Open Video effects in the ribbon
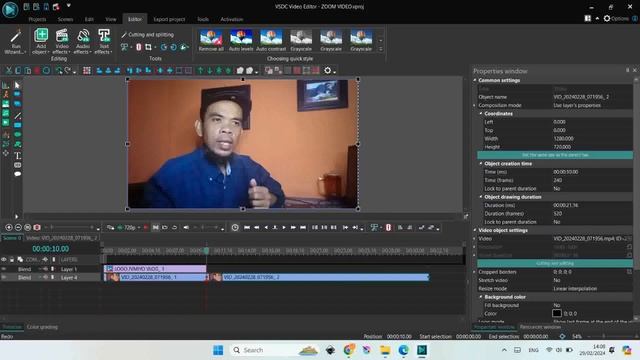 click(x=62, y=41)
